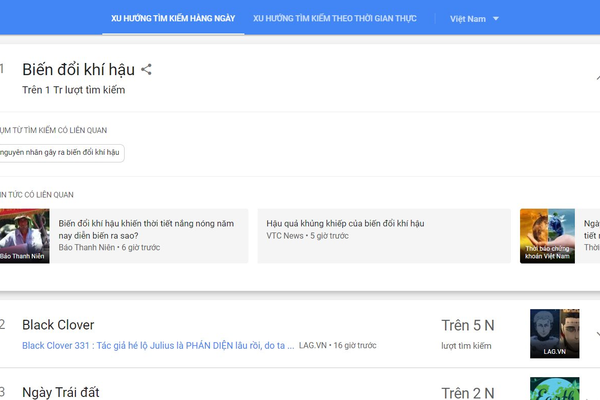Open the Việt Nam country dropdown
The width and height of the screenshot is (600, 400).
click(474, 19)
